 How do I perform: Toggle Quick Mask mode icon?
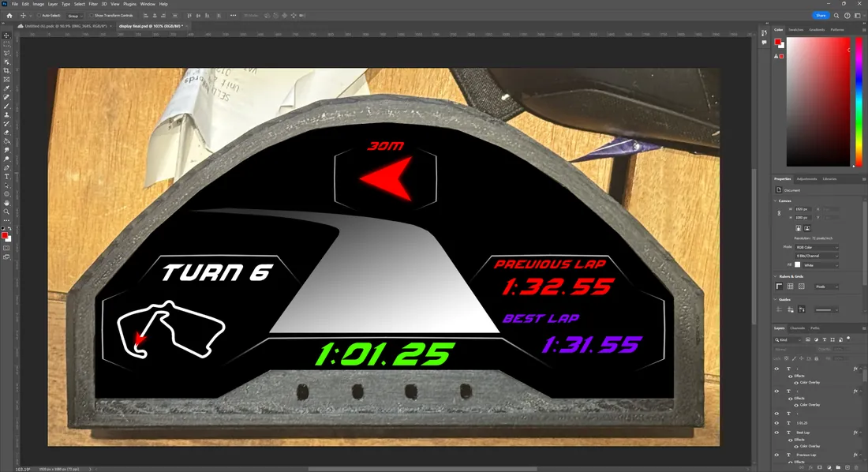(6, 248)
